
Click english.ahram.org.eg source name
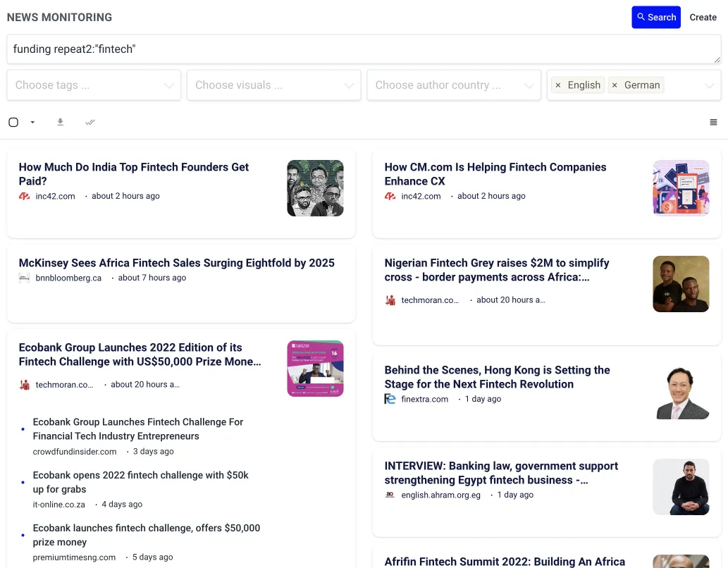440,495
